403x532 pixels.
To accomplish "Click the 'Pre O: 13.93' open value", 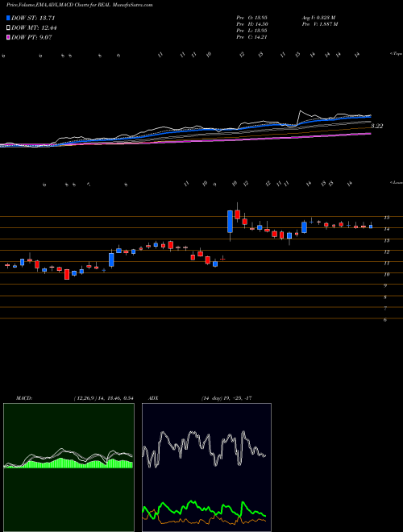I will pyautogui.click(x=251, y=17).
